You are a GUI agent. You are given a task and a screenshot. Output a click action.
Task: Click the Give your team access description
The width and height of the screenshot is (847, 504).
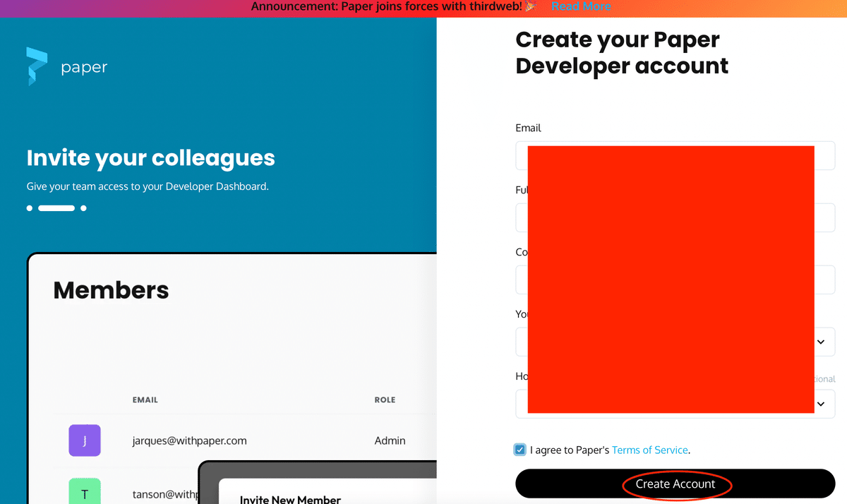click(148, 186)
